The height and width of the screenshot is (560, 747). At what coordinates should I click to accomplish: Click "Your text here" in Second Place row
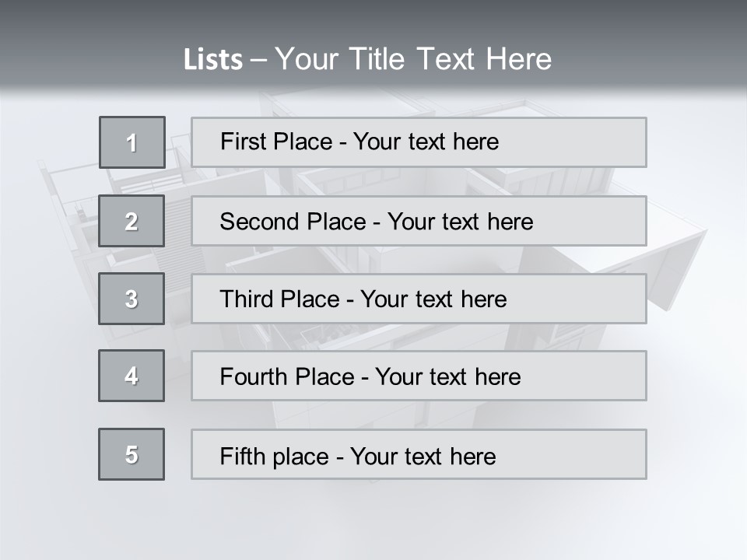tap(460, 222)
